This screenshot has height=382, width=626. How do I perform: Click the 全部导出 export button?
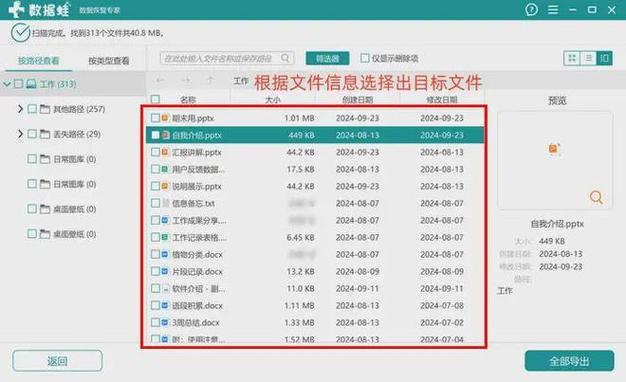coord(569,361)
